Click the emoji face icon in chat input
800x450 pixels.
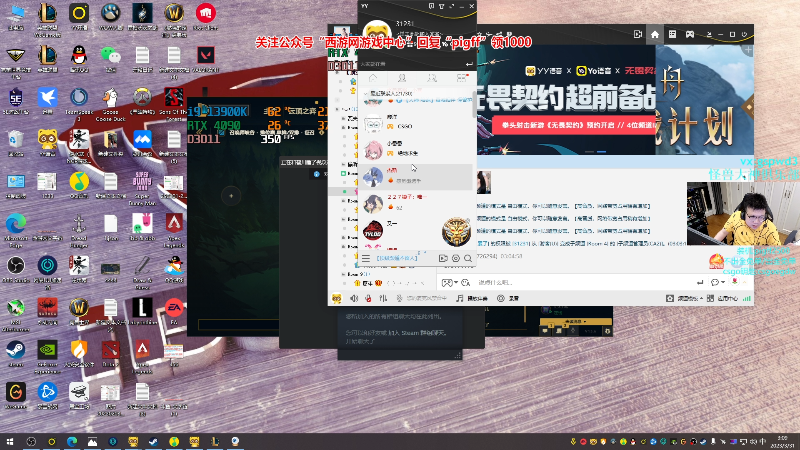465,282
